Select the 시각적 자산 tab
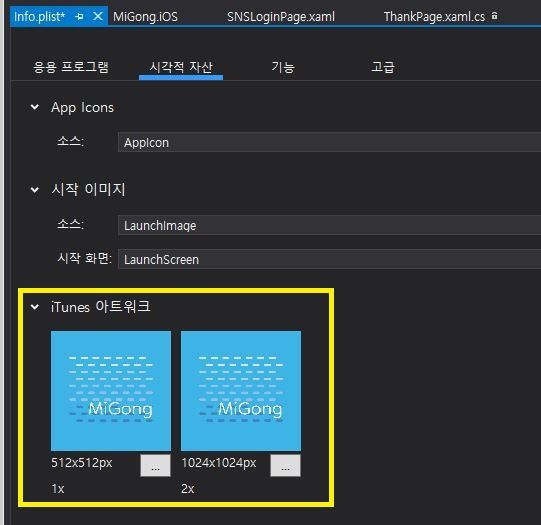Screen dimensions: 541x525 (181, 67)
